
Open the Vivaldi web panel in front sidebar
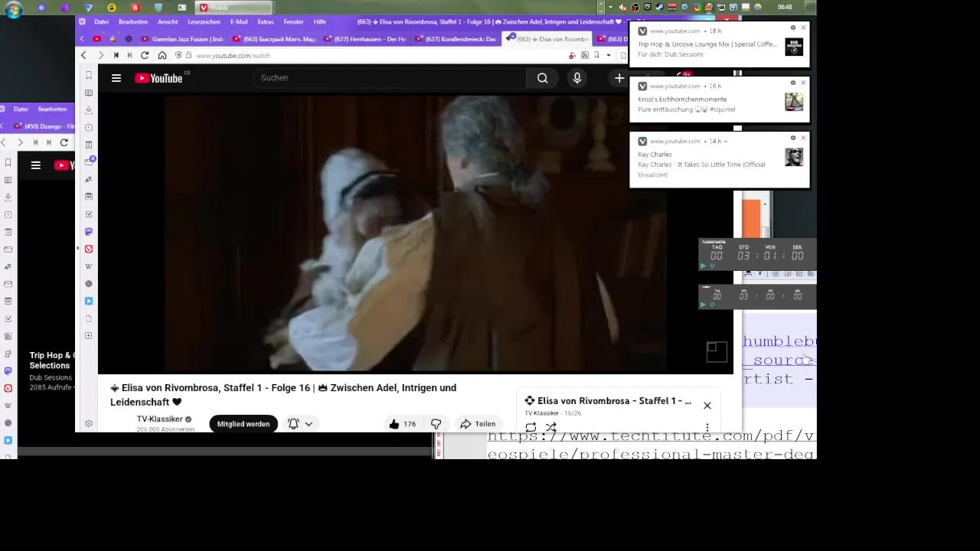pos(89,249)
